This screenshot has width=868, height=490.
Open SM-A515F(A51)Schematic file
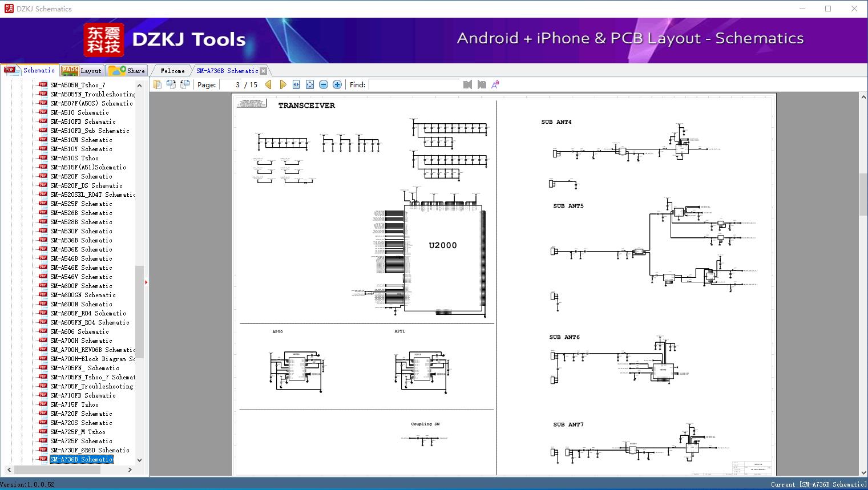88,167
